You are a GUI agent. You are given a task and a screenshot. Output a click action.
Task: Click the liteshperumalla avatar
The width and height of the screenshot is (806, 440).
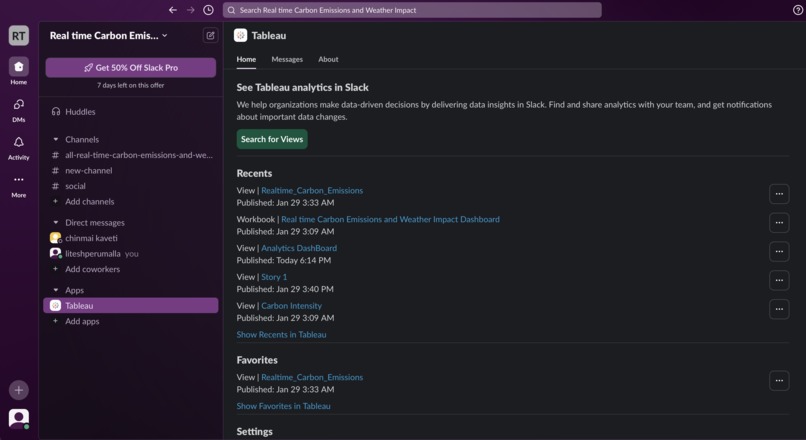click(56, 253)
